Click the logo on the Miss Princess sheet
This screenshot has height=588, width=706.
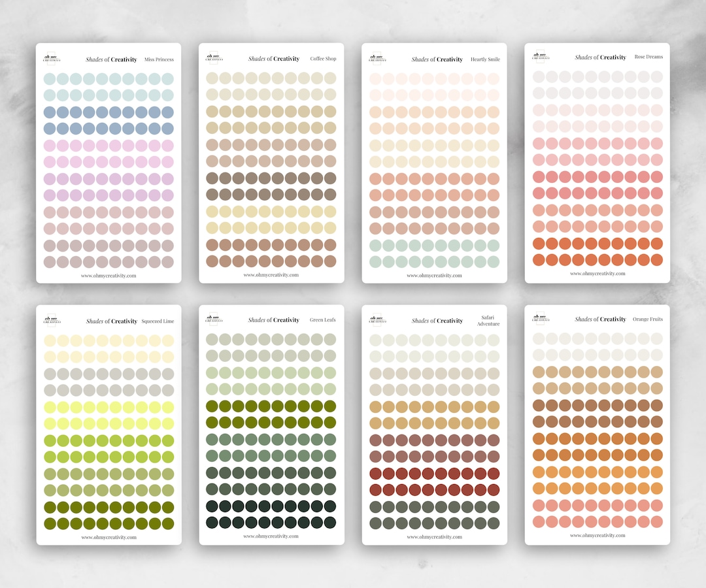click(x=52, y=59)
